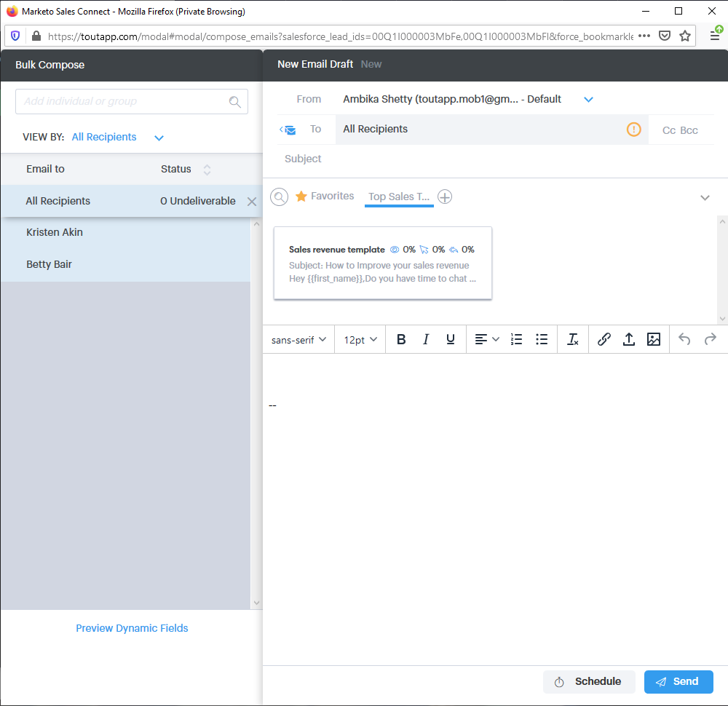
Task: Click the site security padlock icon
Action: 36,36
